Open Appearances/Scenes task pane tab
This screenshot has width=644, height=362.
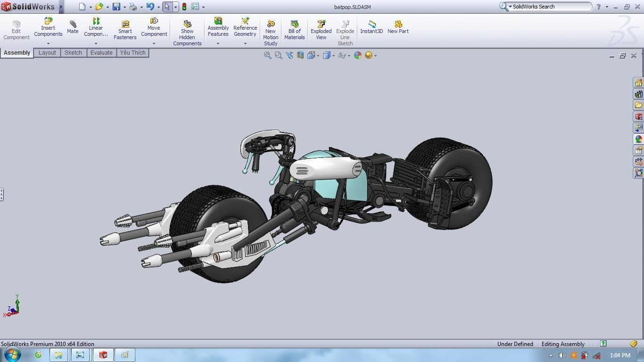point(638,139)
